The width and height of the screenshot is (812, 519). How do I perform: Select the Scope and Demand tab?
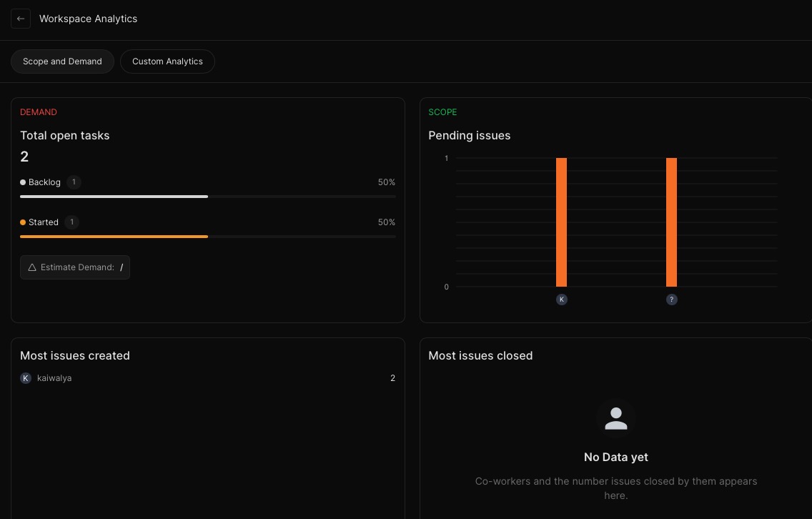point(62,61)
